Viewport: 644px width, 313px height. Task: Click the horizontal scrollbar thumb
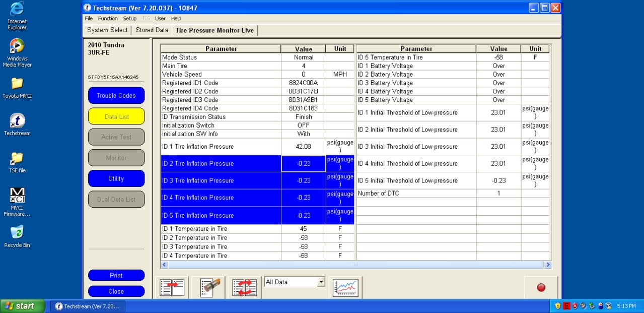click(x=356, y=265)
